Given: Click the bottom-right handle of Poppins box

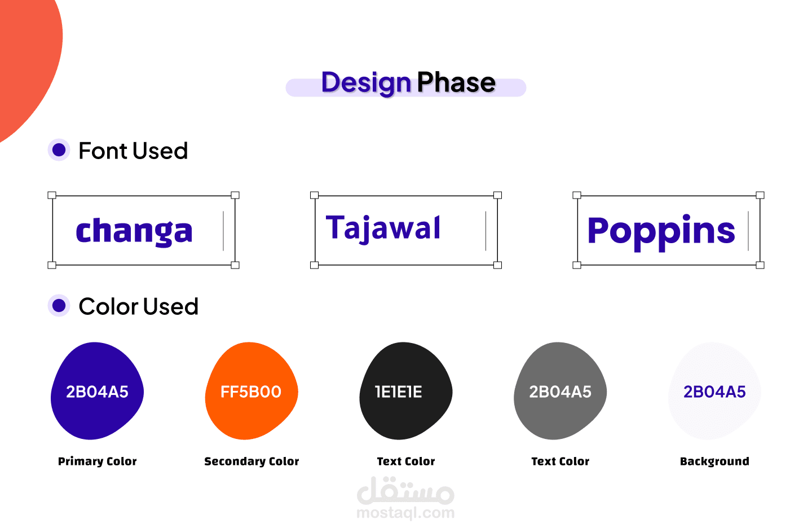Looking at the screenshot, I should tap(760, 265).
